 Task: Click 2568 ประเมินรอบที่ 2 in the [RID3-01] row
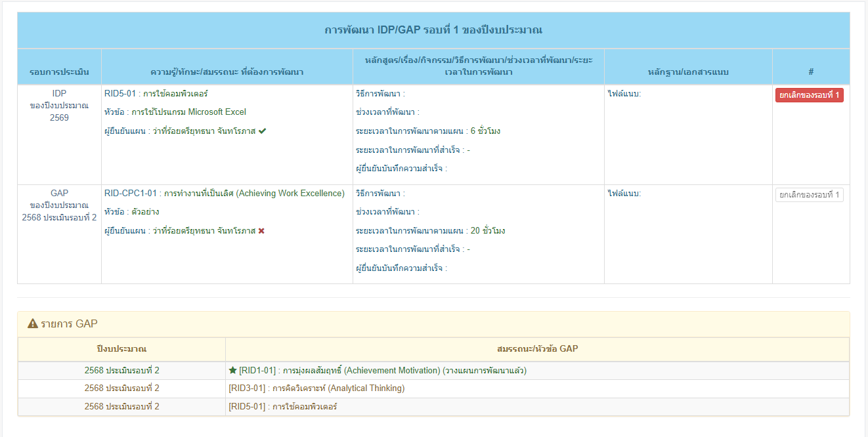pos(122,388)
